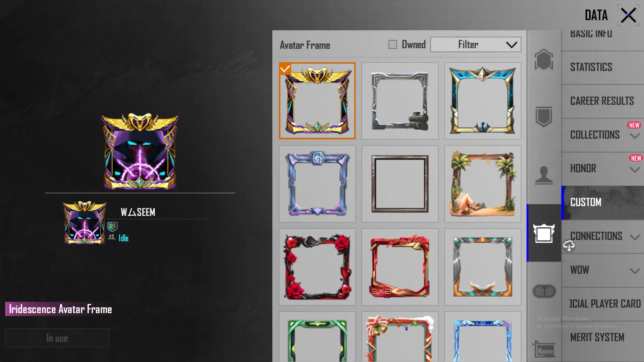Select the avatar frame sidebar icon

click(544, 233)
